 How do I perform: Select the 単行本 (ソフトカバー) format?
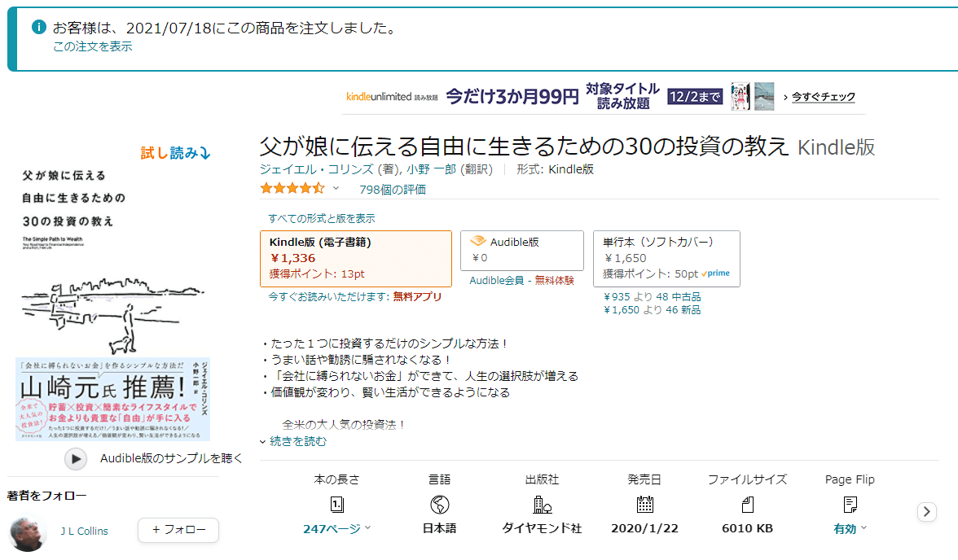point(666,259)
